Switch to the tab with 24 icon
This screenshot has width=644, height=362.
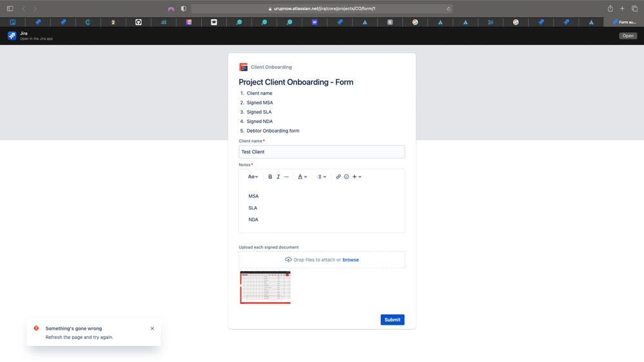(x=491, y=22)
